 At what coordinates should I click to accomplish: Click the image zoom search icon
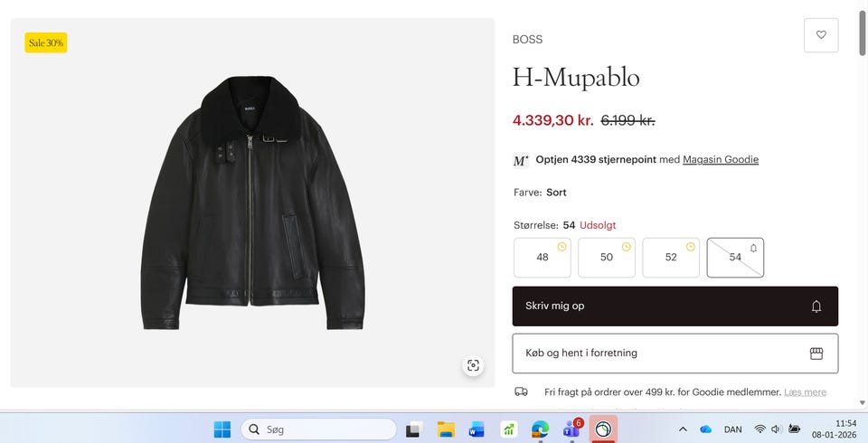click(x=472, y=365)
